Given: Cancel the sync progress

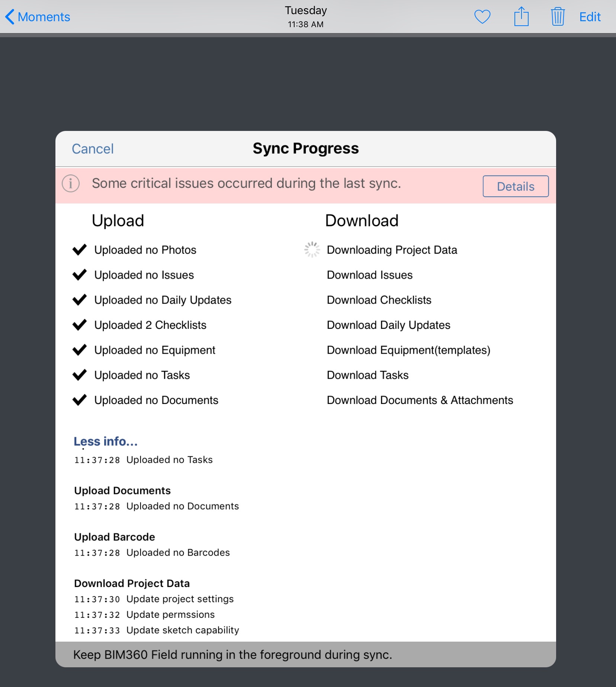Looking at the screenshot, I should 93,149.
